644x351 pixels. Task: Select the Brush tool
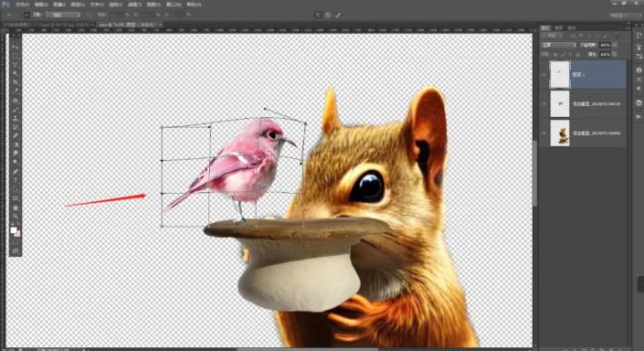[x=16, y=110]
